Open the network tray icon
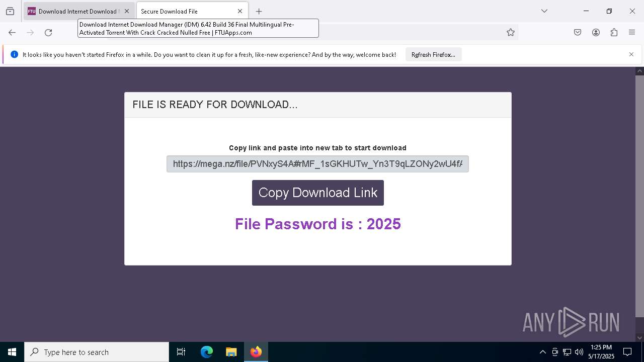644x362 pixels. point(567,352)
